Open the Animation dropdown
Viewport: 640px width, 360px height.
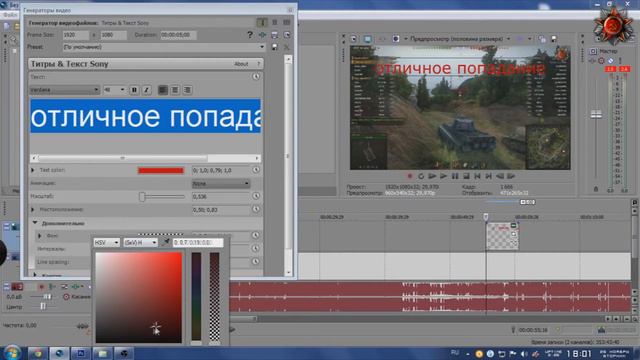(x=220, y=184)
